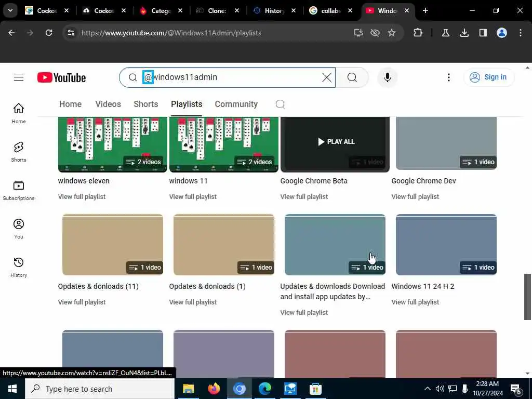Image resolution: width=532 pixels, height=399 pixels.
Task: Open Subscriptions in the left sidebar
Action: click(x=19, y=190)
